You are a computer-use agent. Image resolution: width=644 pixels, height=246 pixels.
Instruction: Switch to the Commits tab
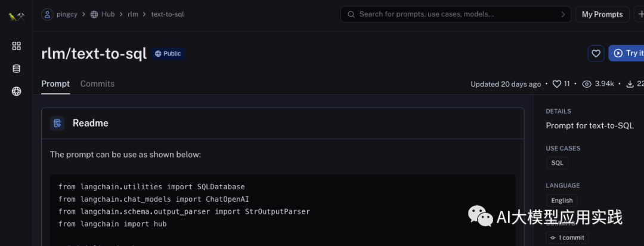point(97,84)
